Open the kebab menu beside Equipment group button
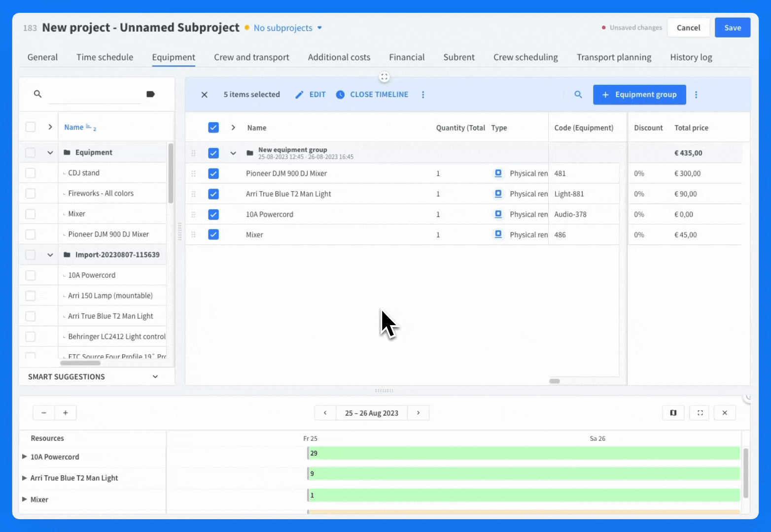 point(696,95)
